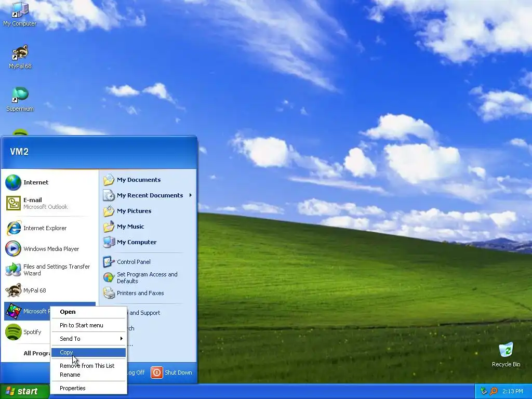Select highlighted Microsoft program entry icon
Viewport: 532px width, 399px height.
[x=13, y=311]
